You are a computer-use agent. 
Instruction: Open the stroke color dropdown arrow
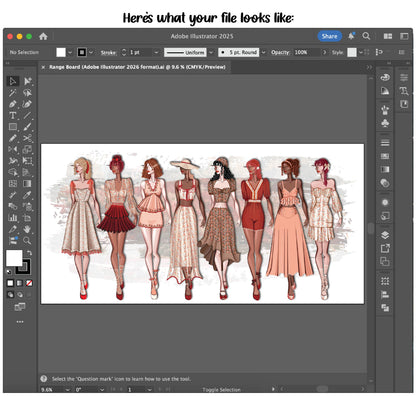(91, 52)
